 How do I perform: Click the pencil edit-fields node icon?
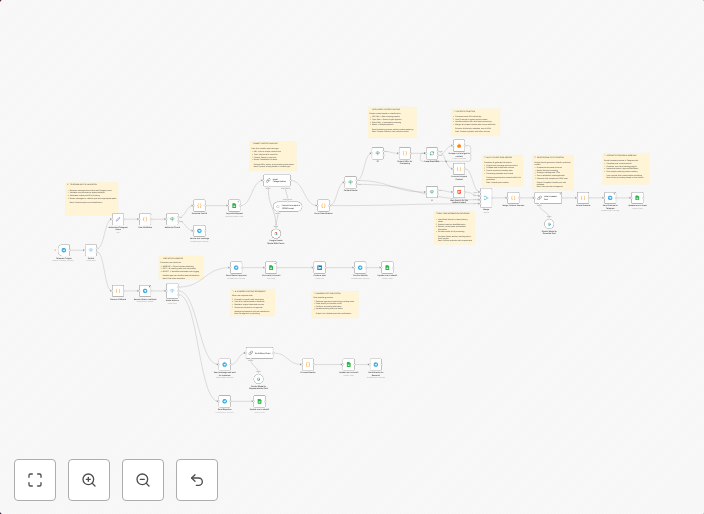[x=117, y=218]
